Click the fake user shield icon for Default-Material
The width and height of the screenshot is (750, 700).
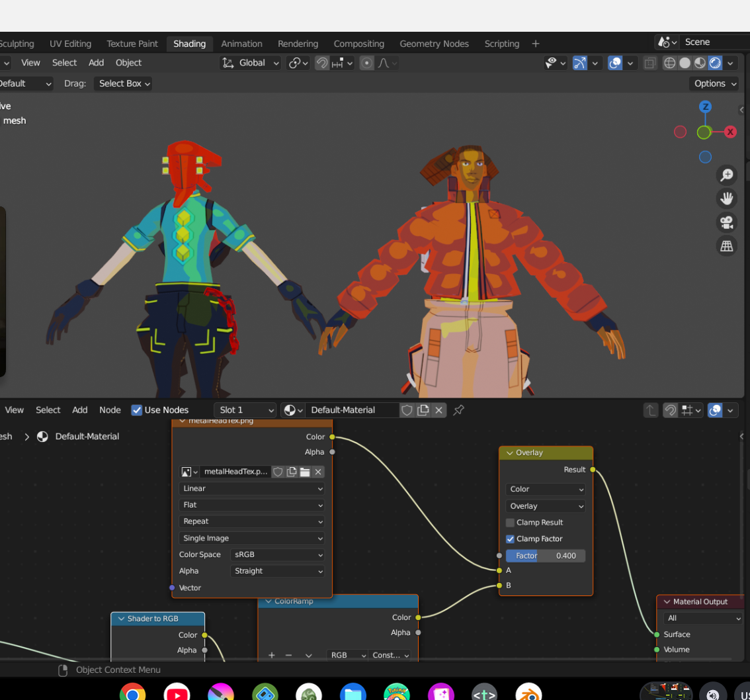click(x=407, y=410)
